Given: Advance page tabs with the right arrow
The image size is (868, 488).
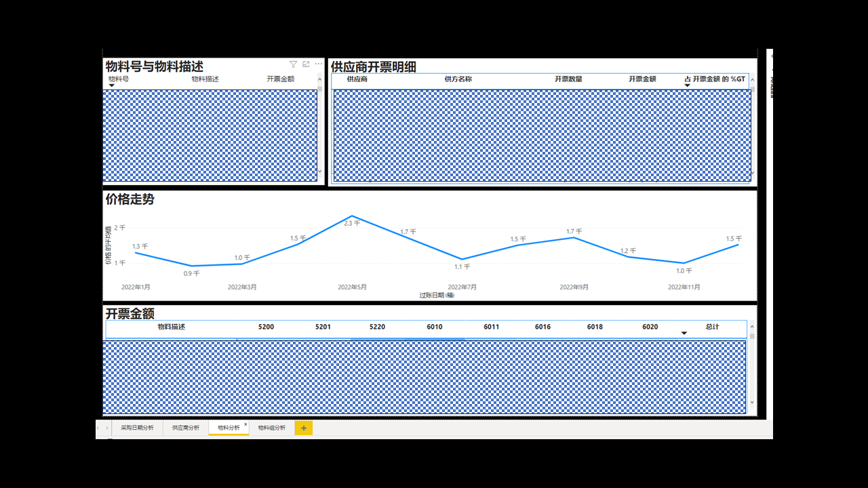Looking at the screenshot, I should 106,428.
